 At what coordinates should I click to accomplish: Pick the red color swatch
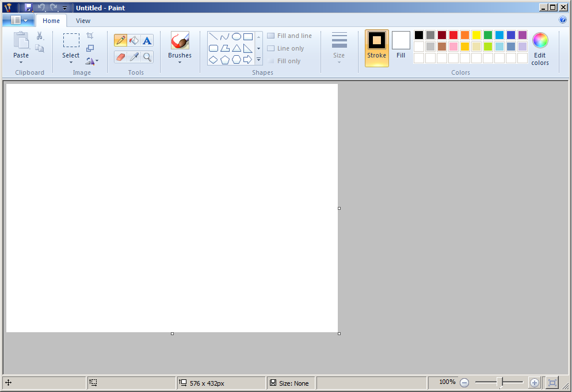453,35
